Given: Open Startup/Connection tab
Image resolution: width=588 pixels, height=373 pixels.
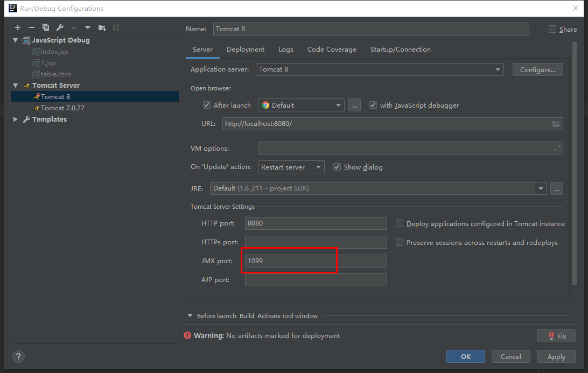Looking at the screenshot, I should click(x=401, y=50).
